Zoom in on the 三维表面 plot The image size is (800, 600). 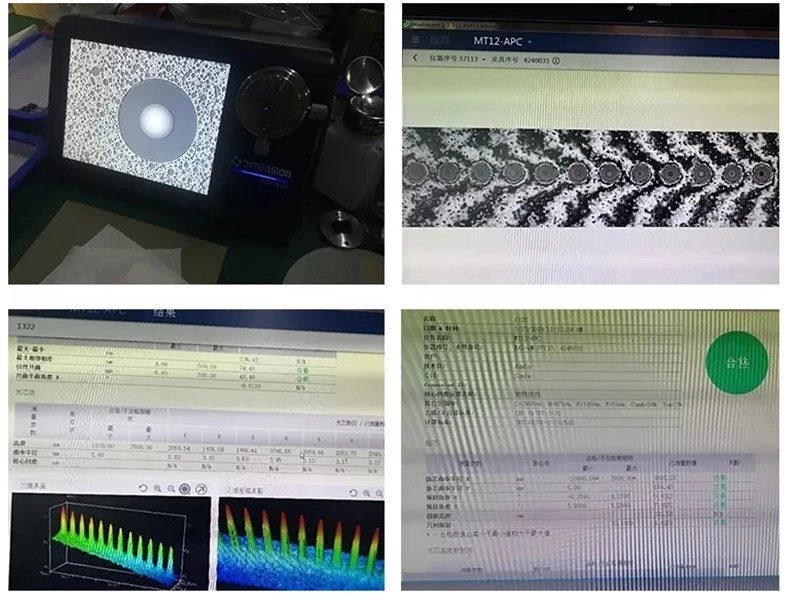(158, 488)
